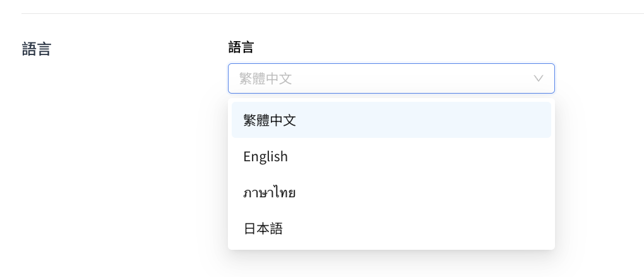Screen dimensions: 644x277
Task: Collapse the language dropdown using its arrow
Action: coord(538,78)
